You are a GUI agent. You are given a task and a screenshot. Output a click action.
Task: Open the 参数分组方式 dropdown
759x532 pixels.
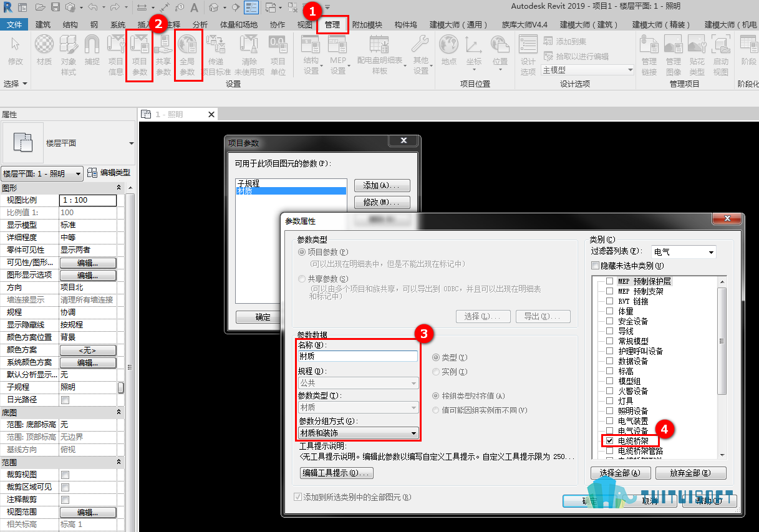point(358,433)
